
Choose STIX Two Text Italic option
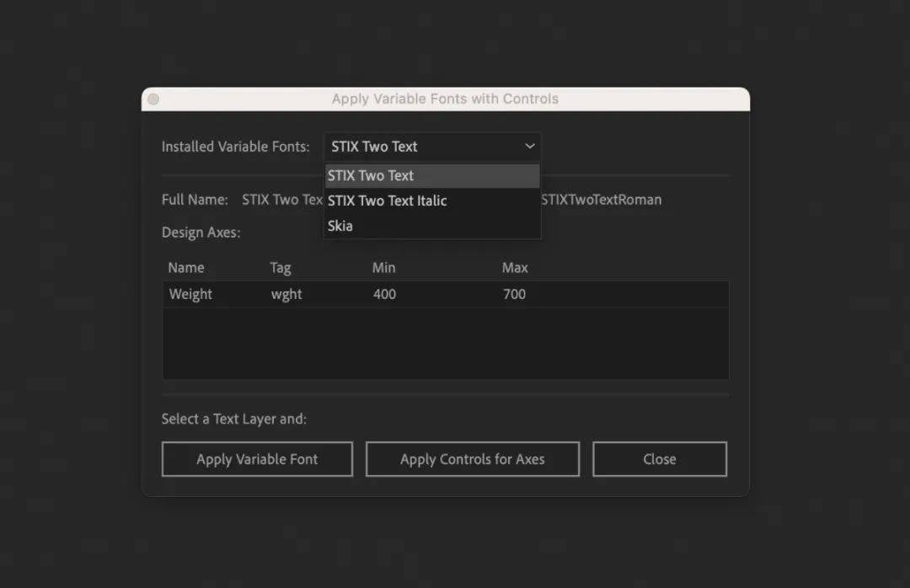(432, 200)
